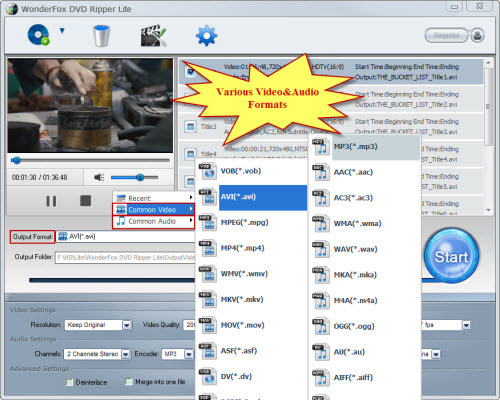Open the Common Video submenu
Image resolution: width=500 pixels, height=400 pixels.
click(x=154, y=210)
